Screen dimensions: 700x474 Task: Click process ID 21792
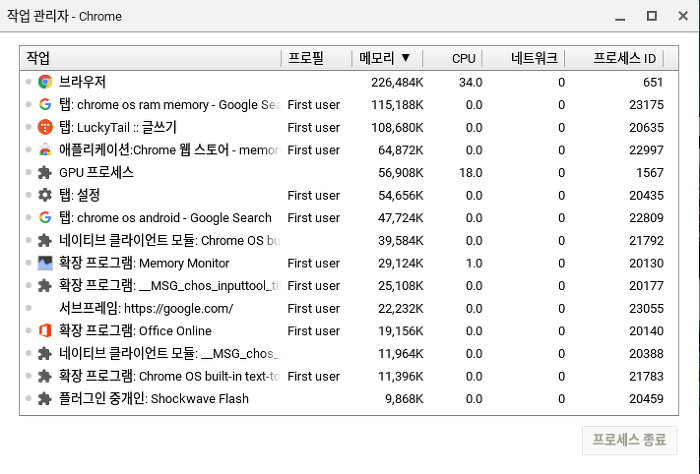(x=646, y=241)
